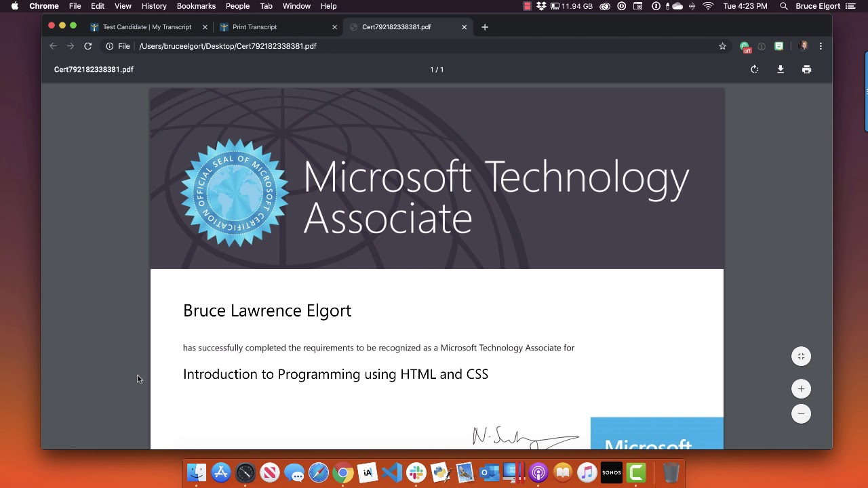Screen dimensions: 868x488
Task: View file site information icon
Action: (109, 46)
